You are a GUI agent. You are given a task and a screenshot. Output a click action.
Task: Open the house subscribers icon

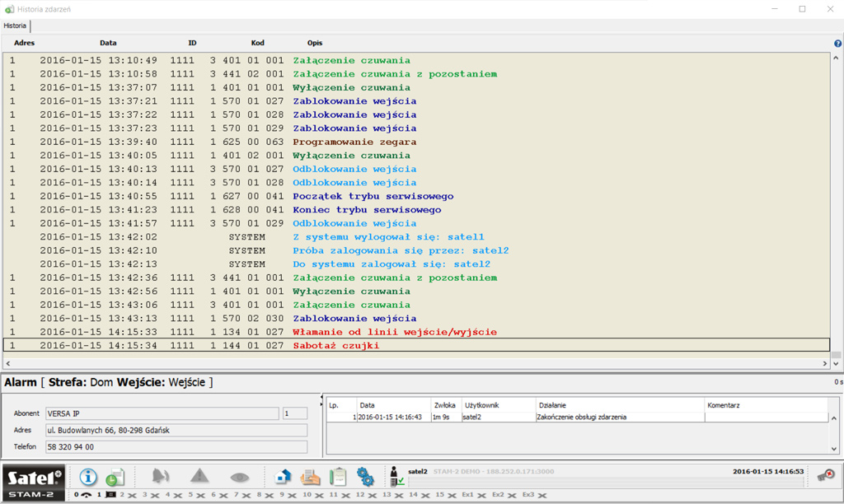pyautogui.click(x=283, y=477)
